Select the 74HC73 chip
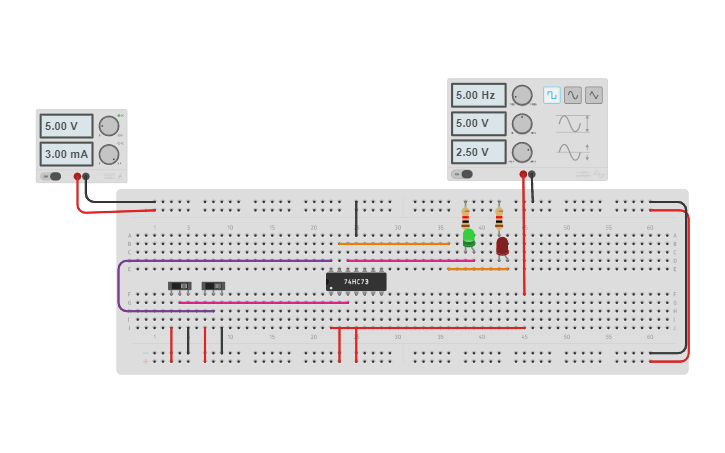The height and width of the screenshot is (453, 725). [x=356, y=282]
